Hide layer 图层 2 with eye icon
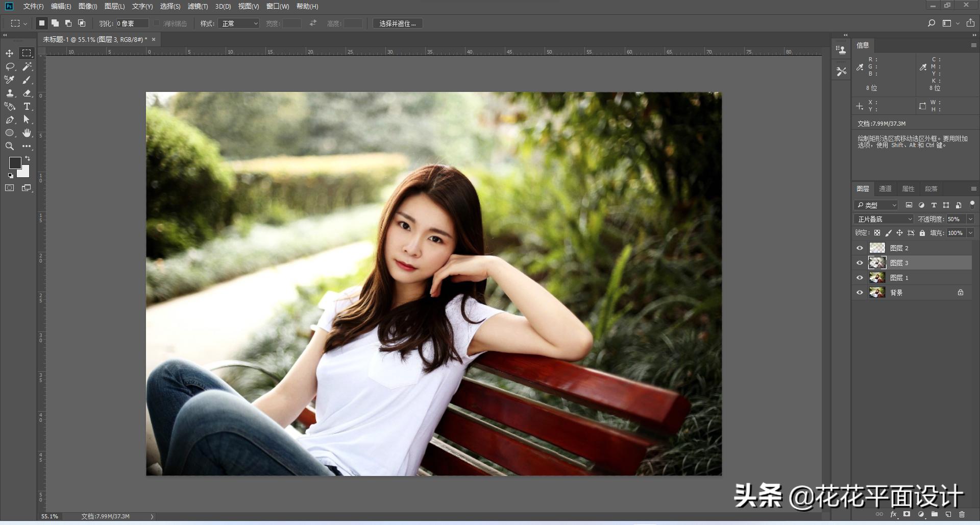 [x=860, y=248]
